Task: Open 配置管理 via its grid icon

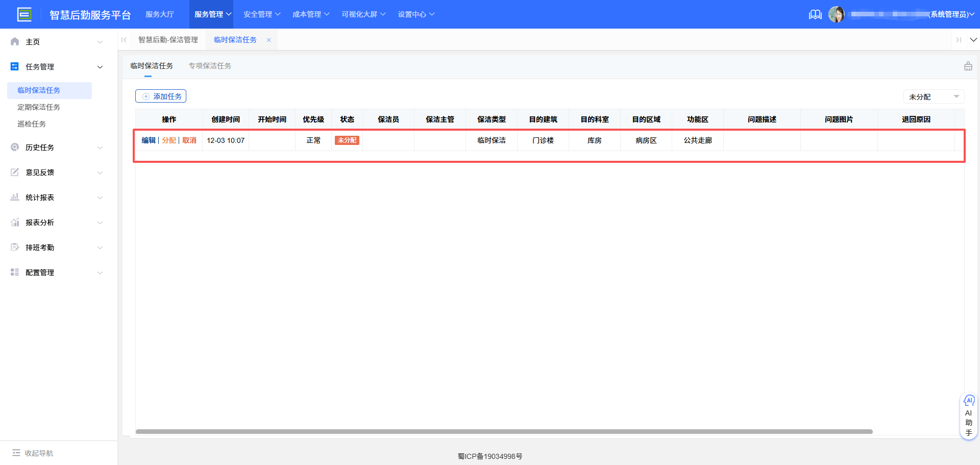Action: [x=14, y=272]
